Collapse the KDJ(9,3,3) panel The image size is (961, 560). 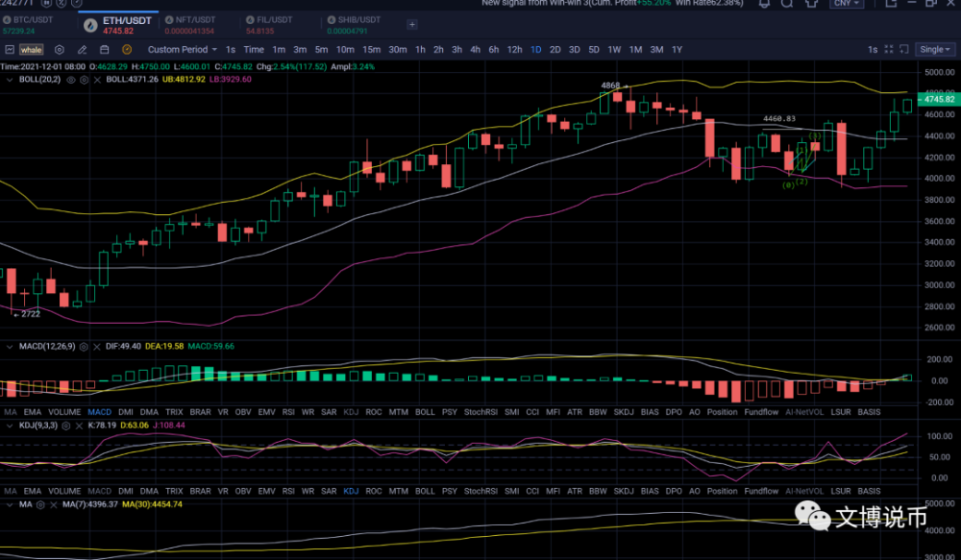(x=10, y=426)
